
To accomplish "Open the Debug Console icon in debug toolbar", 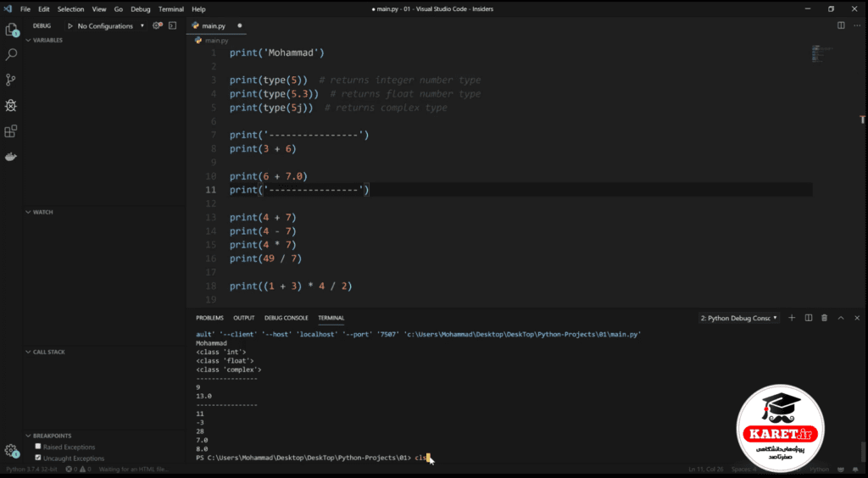I will click(x=173, y=25).
